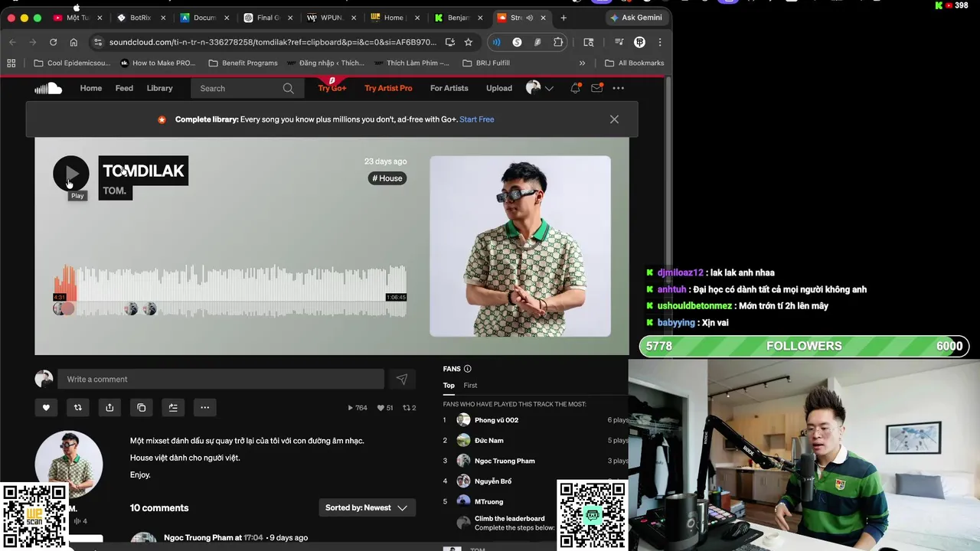Click in the Write a comment field
Viewport: 980px width, 551px height.
[x=221, y=379]
